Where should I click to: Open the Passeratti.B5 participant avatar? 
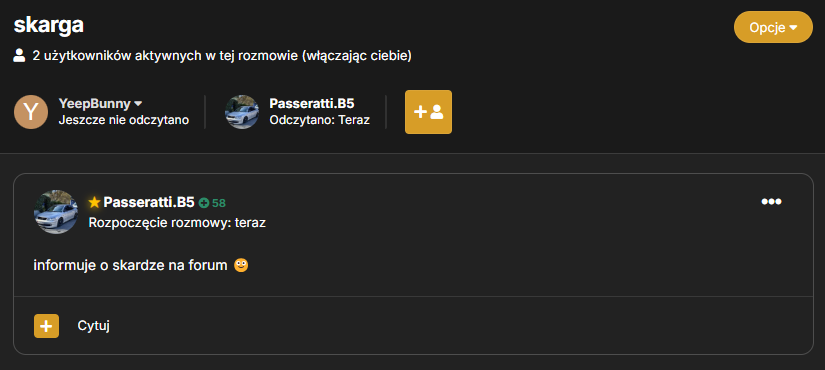coord(242,112)
